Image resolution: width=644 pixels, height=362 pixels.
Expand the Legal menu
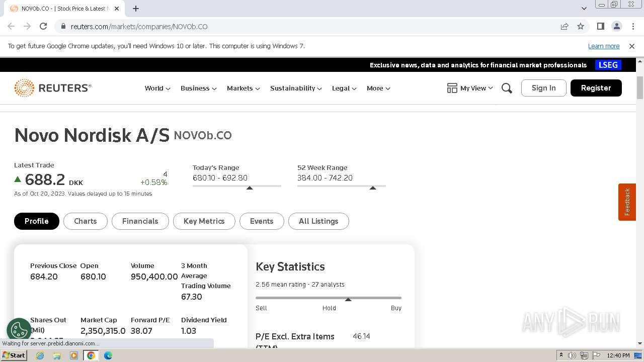click(344, 88)
